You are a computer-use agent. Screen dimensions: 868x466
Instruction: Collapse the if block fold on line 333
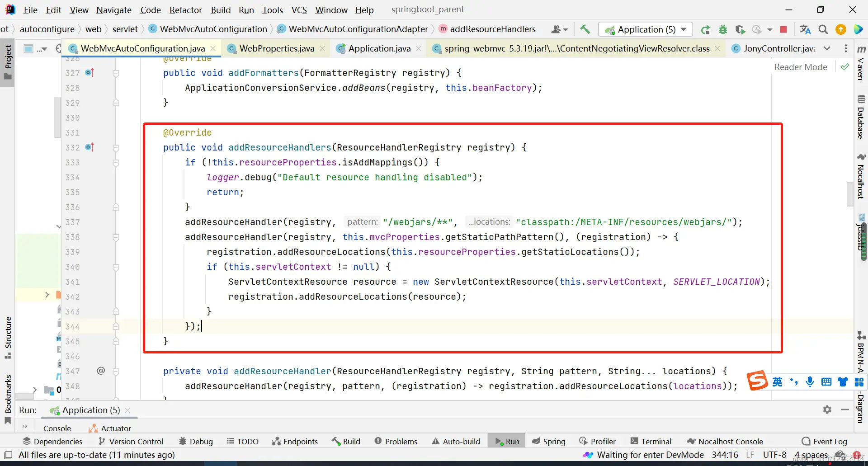116,162
